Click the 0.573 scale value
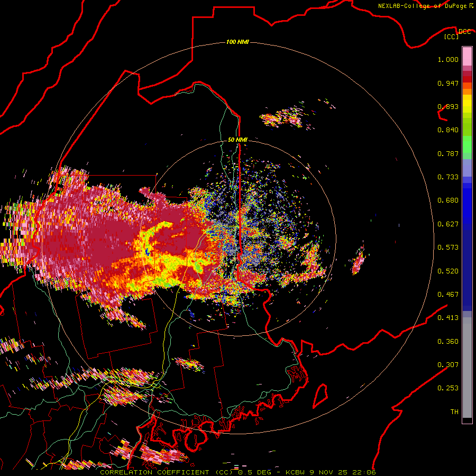Viewport: 476px width, 476px height. (x=448, y=248)
